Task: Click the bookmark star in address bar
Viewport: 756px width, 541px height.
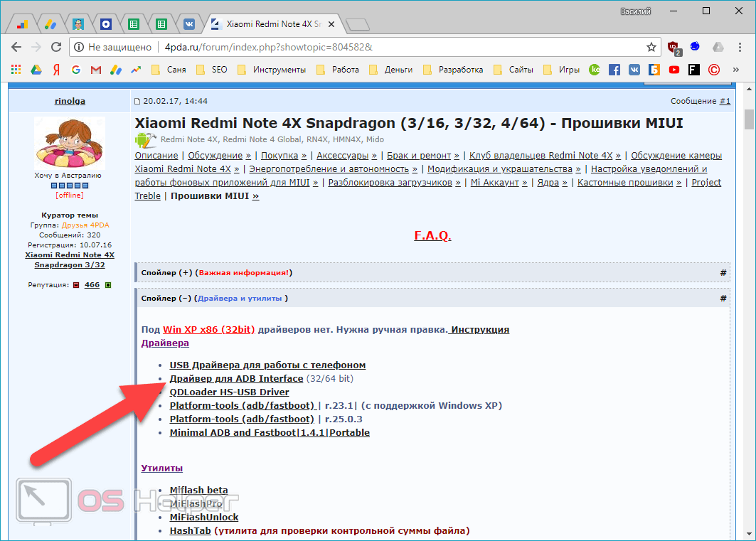Action: coord(651,47)
